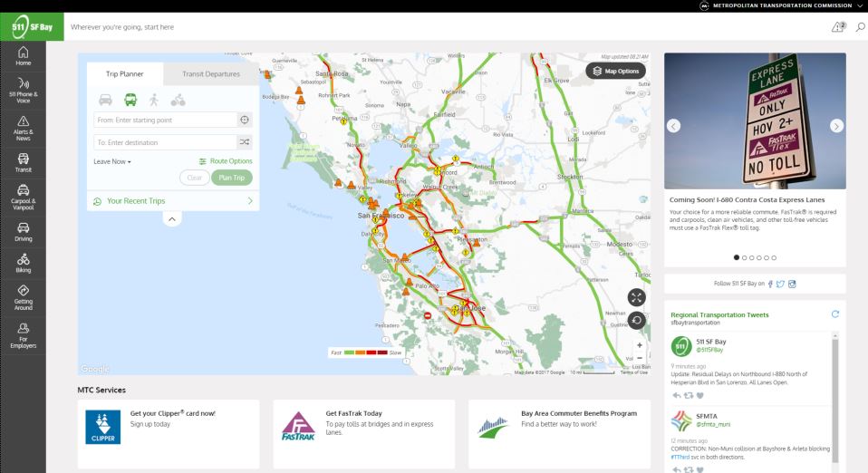Click the express lane sign image
Screen dimensions: 868x473
[755, 121]
